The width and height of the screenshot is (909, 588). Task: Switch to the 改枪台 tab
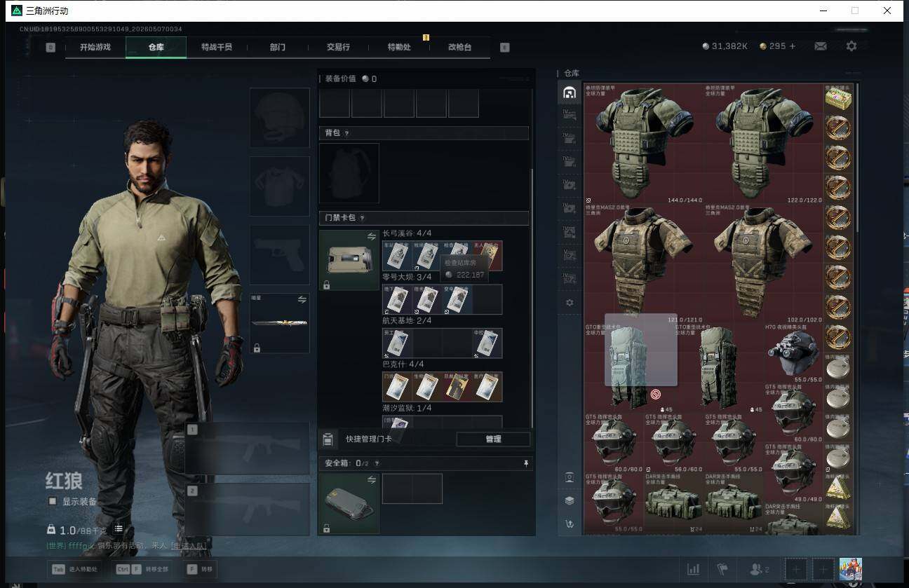click(x=460, y=47)
